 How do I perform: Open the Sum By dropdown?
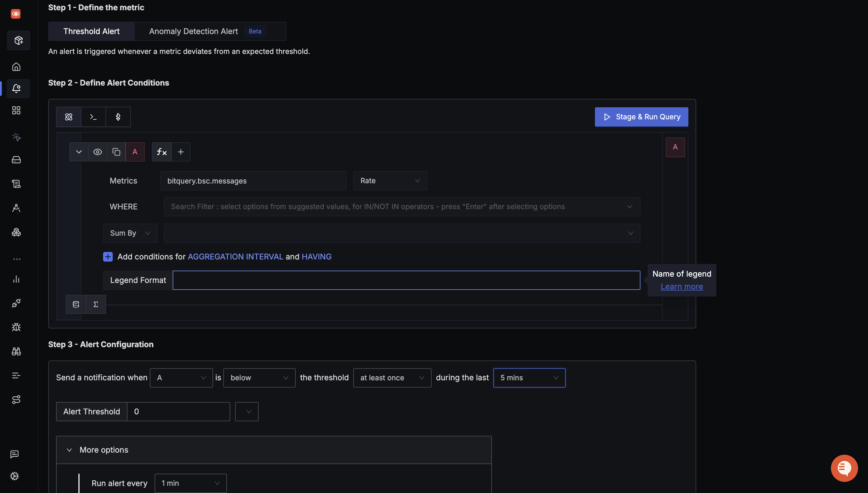[x=130, y=233]
